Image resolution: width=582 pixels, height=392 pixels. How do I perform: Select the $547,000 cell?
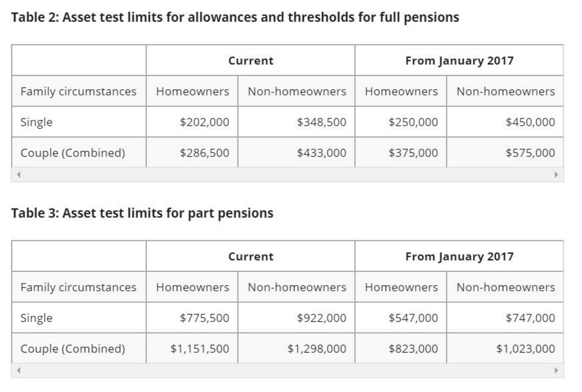click(x=413, y=318)
